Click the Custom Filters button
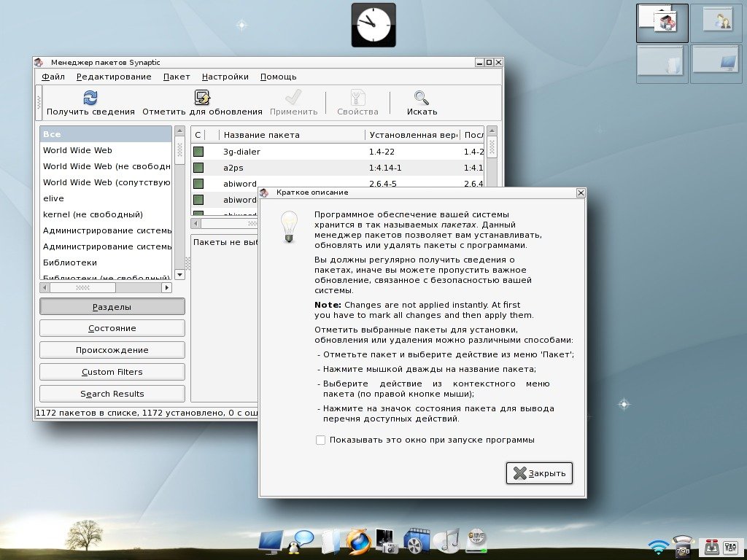Image resolution: width=747 pixels, height=560 pixels. pyautogui.click(x=112, y=372)
